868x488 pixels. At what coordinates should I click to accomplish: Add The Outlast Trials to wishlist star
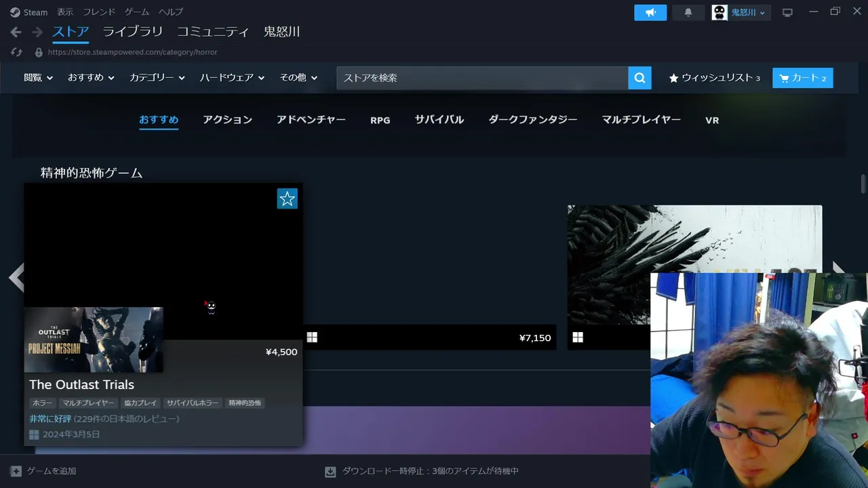287,199
